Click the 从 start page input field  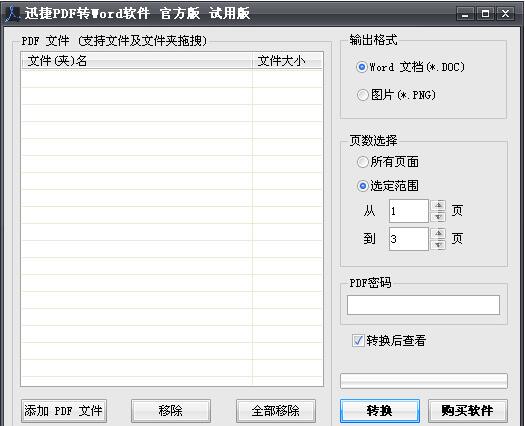pyautogui.click(x=408, y=211)
